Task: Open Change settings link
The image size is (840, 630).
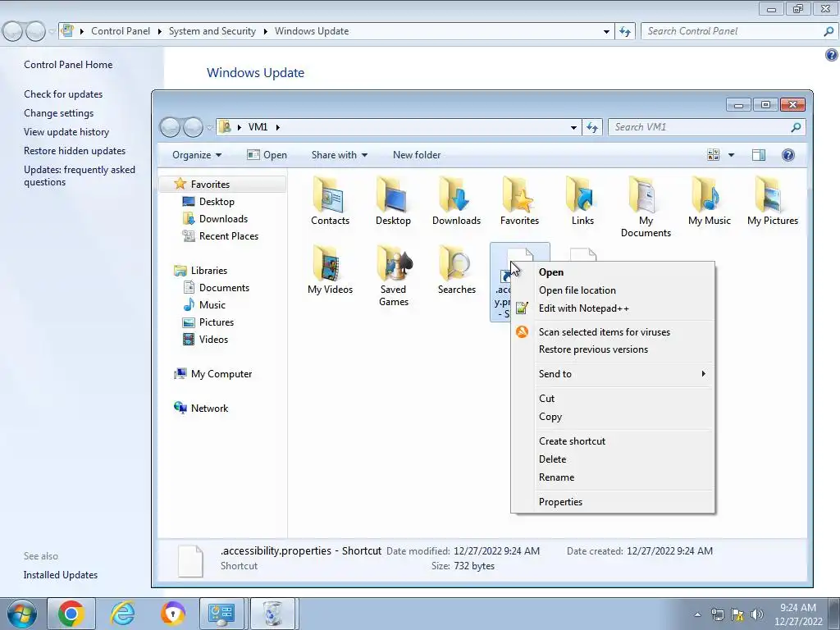Action: coord(58,113)
